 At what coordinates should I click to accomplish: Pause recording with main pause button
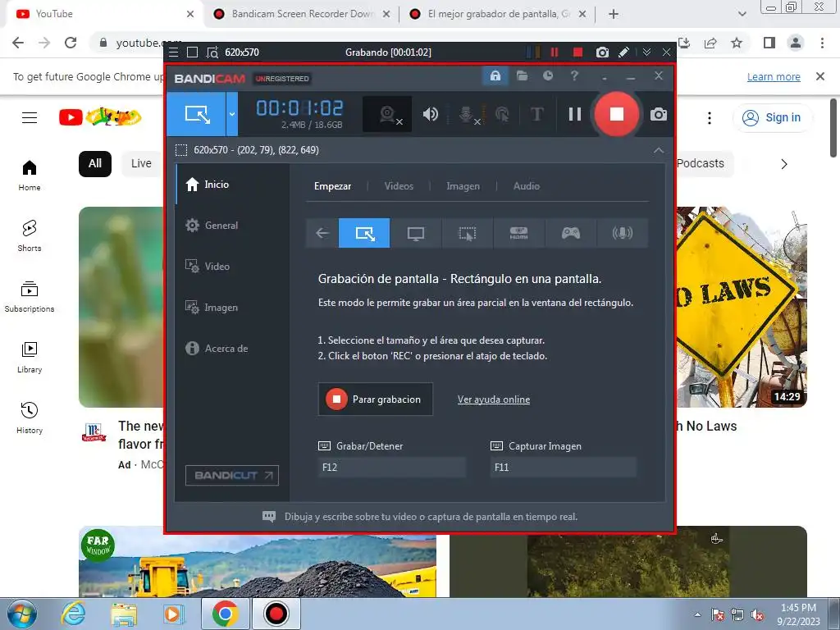coord(575,114)
